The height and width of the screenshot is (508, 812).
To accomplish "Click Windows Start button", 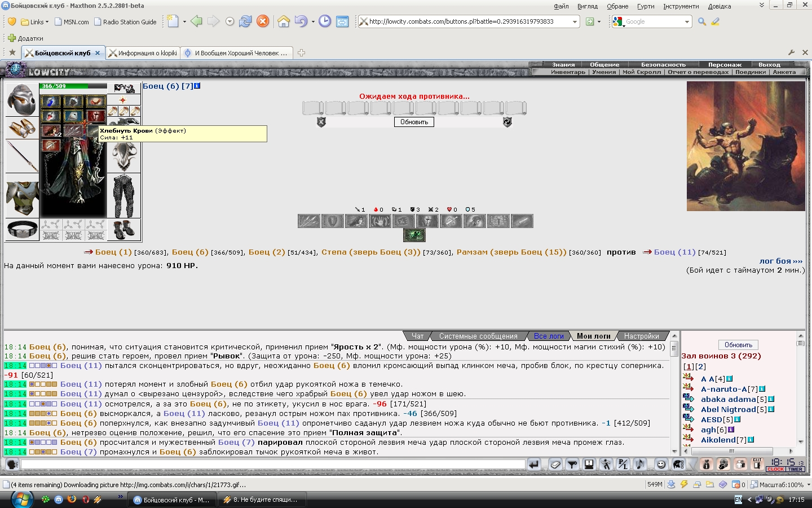I will (x=22, y=500).
